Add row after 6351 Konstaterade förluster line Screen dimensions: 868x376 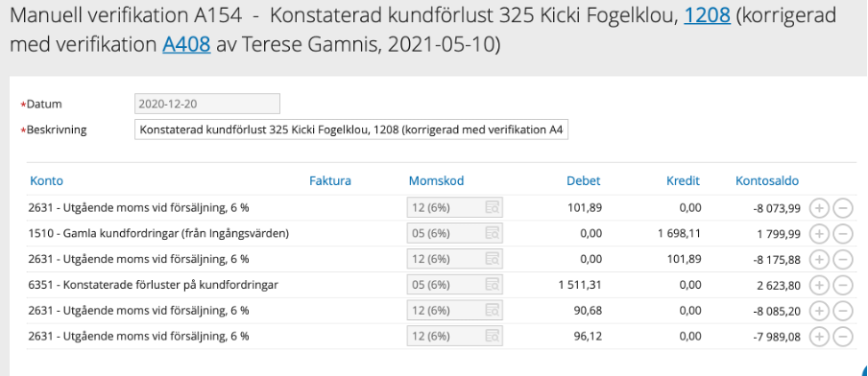click(x=819, y=285)
